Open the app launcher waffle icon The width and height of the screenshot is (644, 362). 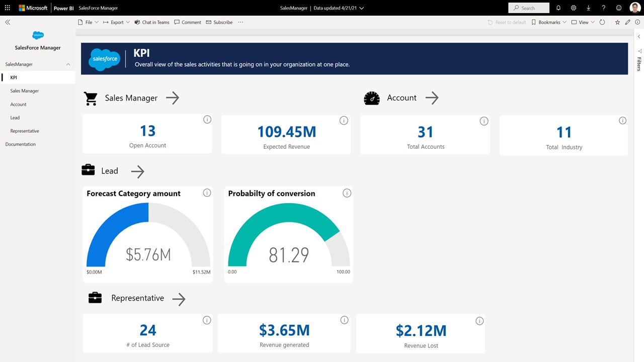click(7, 8)
